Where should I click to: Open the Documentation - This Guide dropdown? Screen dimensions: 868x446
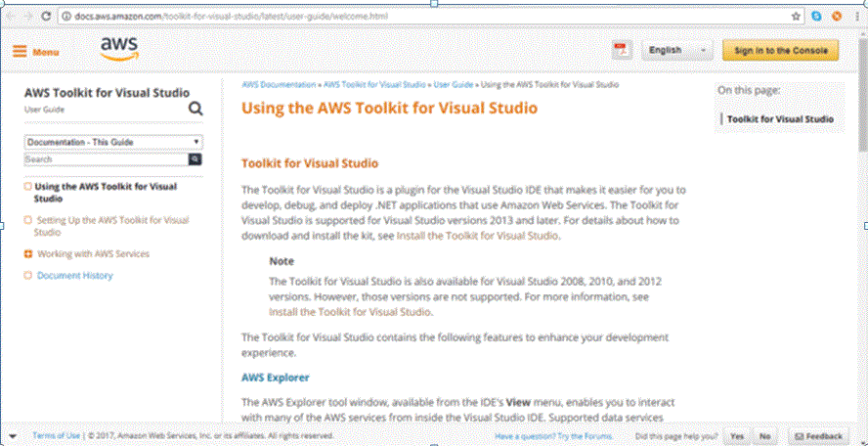113,143
